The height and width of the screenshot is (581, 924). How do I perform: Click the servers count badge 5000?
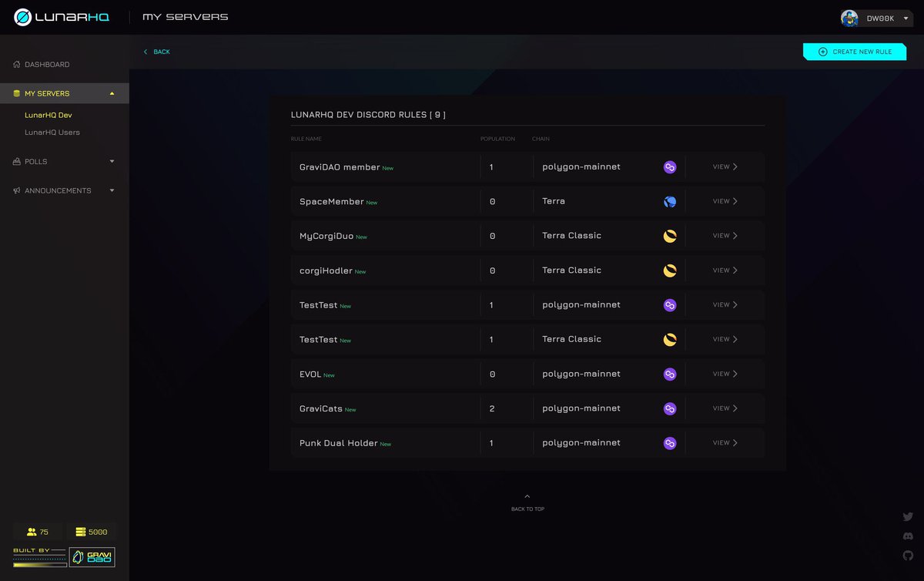tap(91, 532)
